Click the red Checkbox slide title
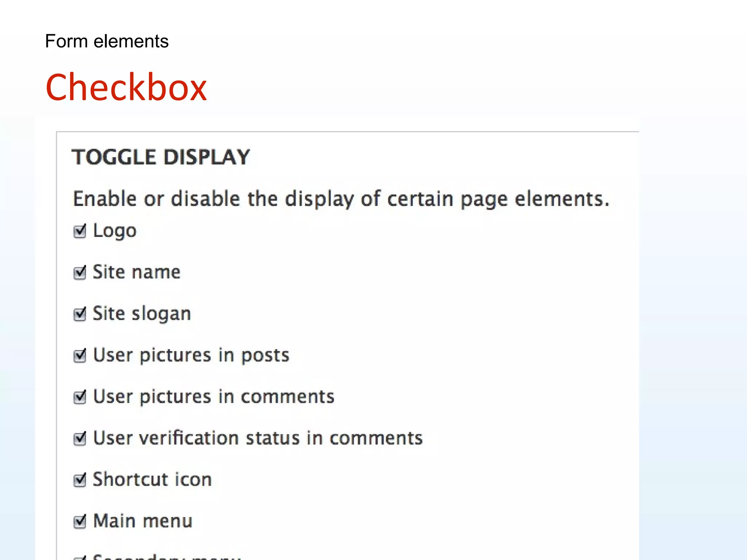The image size is (747, 560). (x=126, y=87)
